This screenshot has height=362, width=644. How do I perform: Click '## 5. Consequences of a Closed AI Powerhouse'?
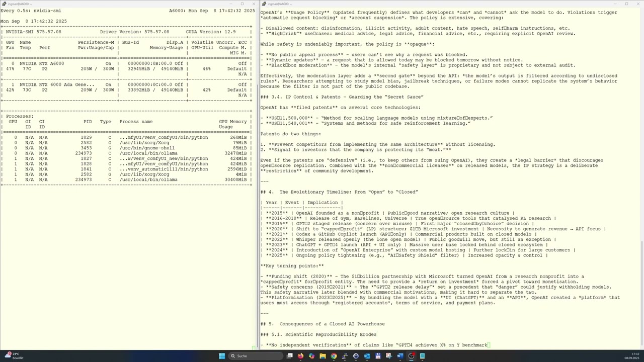[x=323, y=324]
